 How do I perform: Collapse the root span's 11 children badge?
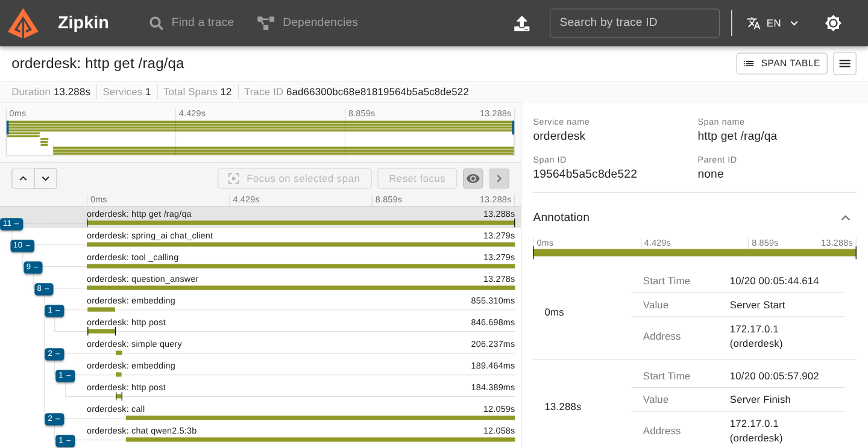tap(11, 223)
